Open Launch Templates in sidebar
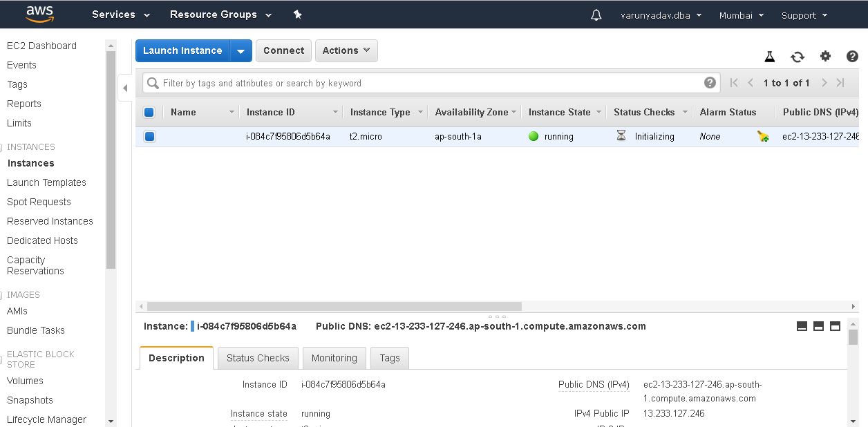 point(46,182)
